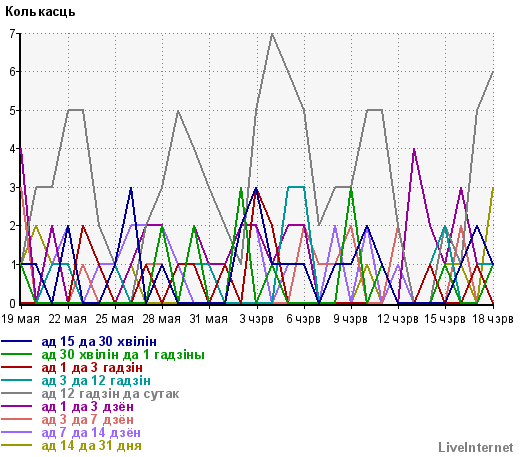Click the dark red legend line swatch
The height and width of the screenshot is (457, 520).
pos(17,367)
